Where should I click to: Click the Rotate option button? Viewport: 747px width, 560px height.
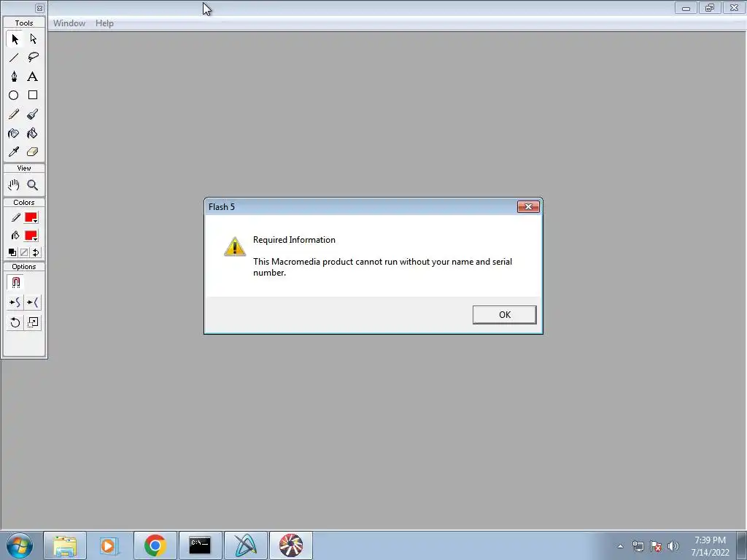point(15,323)
